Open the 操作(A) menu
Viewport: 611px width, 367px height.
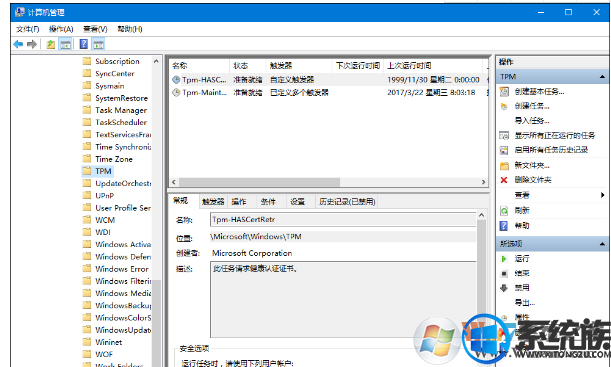tap(61, 29)
